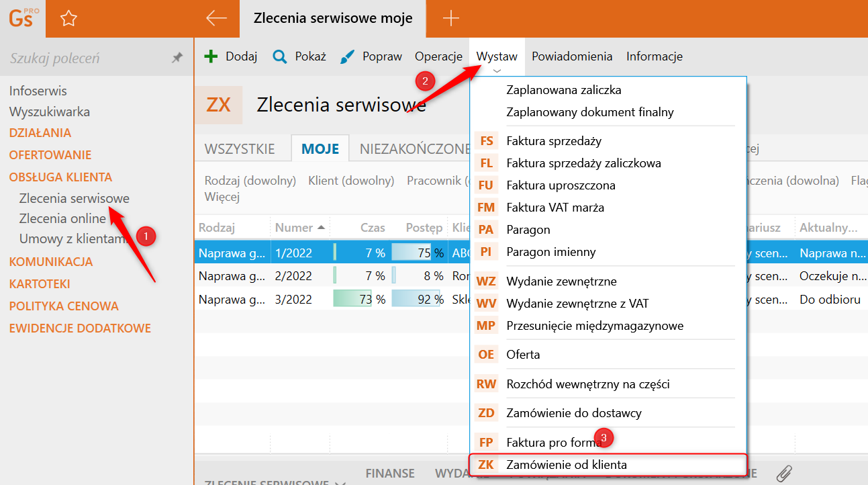Select the Zlecenia serwisowe moje tab
This screenshot has width=868, height=485.
[333, 19]
